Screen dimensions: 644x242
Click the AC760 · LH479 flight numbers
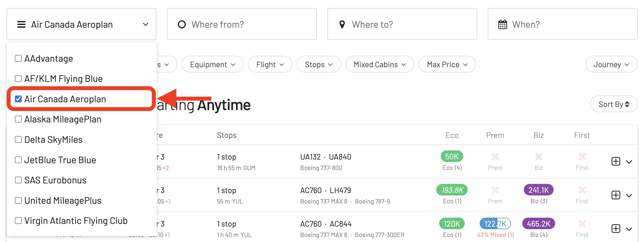[326, 190]
